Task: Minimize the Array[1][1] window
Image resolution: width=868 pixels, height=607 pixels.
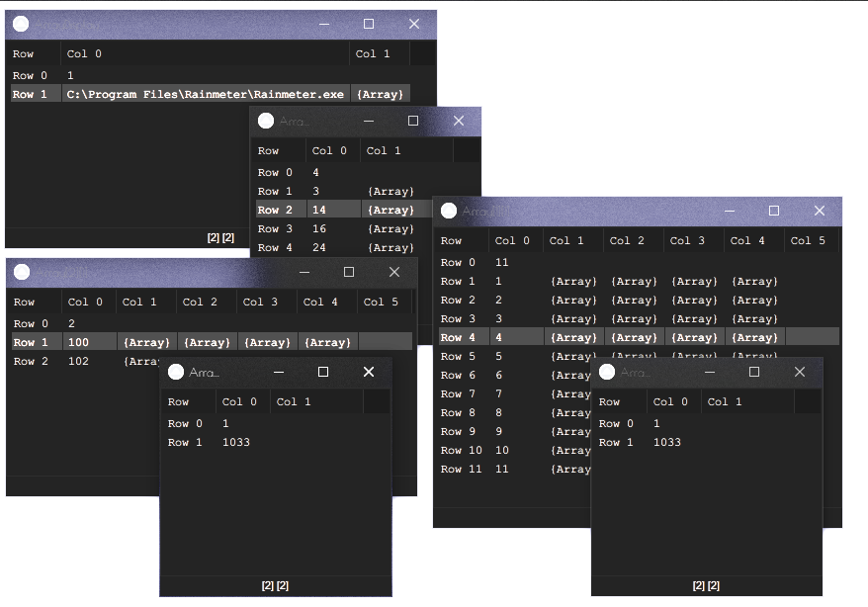Action: point(730,211)
